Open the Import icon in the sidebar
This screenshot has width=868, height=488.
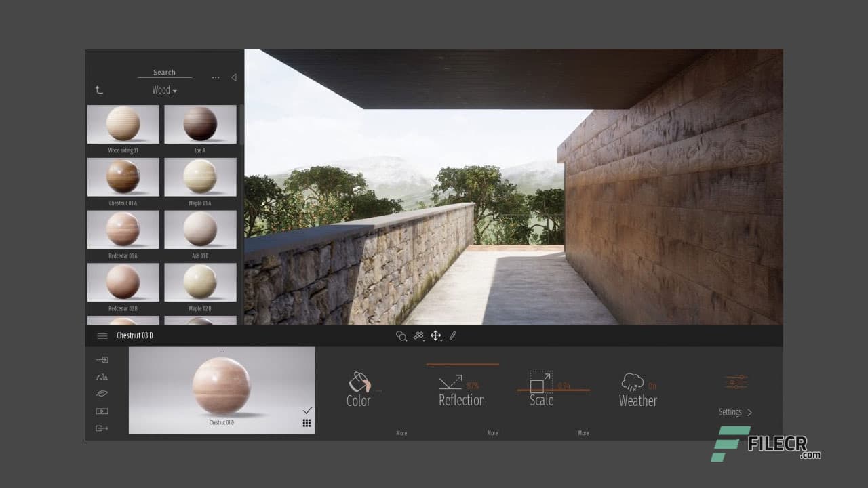(102, 359)
